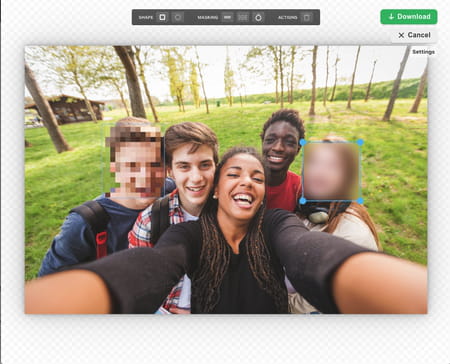Click the ACTIONS label in toolbar
Image resolution: width=450 pixels, height=364 pixels.
[287, 17]
